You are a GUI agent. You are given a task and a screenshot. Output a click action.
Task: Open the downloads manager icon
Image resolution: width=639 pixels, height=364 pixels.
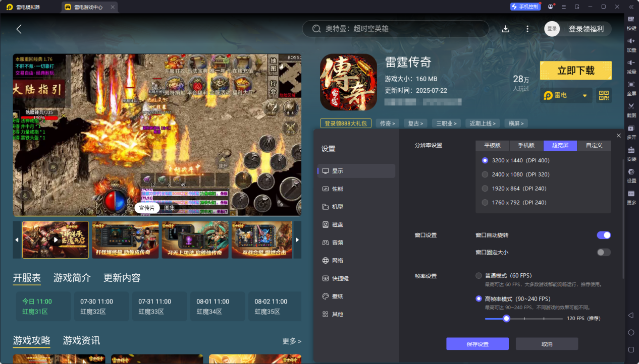tap(506, 29)
